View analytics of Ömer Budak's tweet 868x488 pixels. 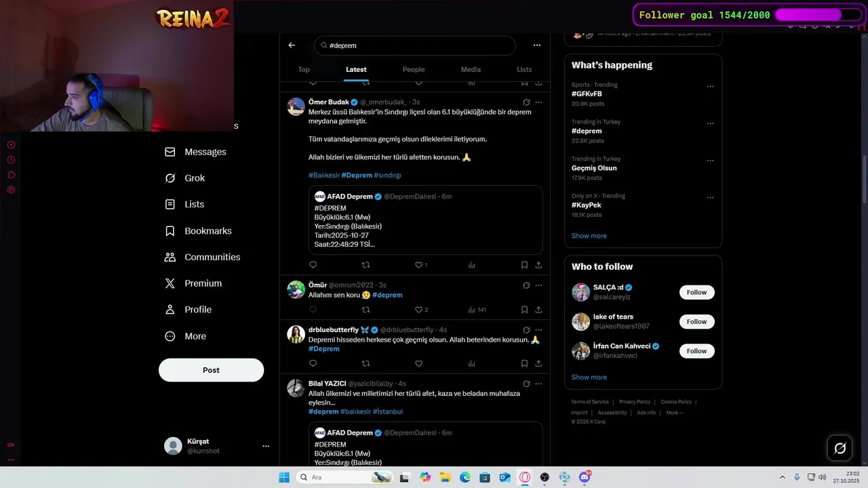pyautogui.click(x=471, y=265)
